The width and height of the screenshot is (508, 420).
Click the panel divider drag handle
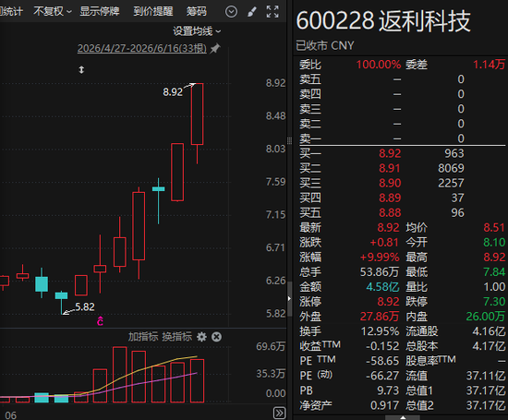tap(289, 140)
